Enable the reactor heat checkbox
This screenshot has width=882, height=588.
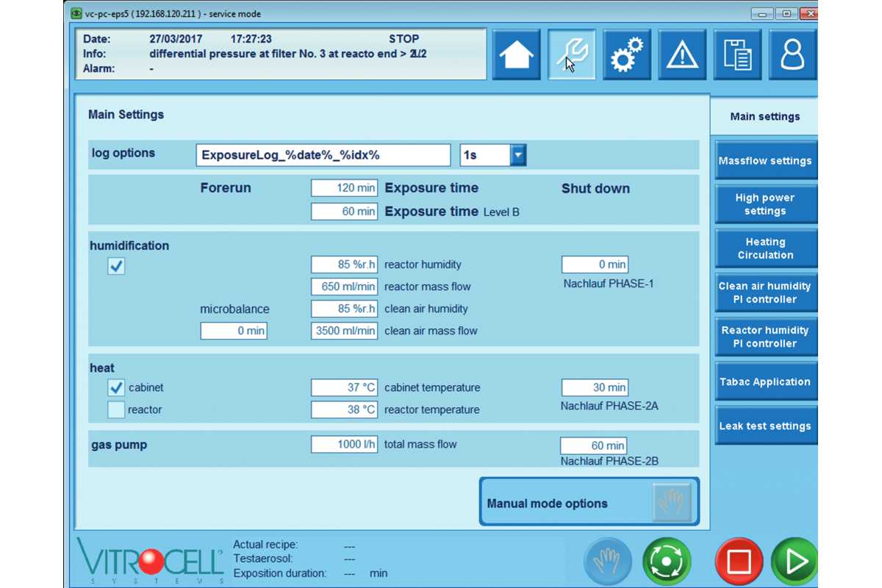pos(116,409)
